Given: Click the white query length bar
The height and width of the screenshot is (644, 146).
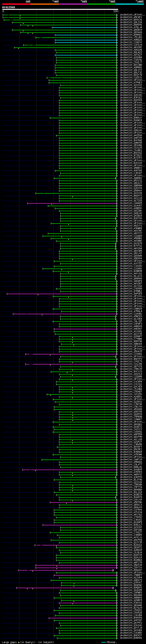Looking at the screenshot, I should pos(60,10).
